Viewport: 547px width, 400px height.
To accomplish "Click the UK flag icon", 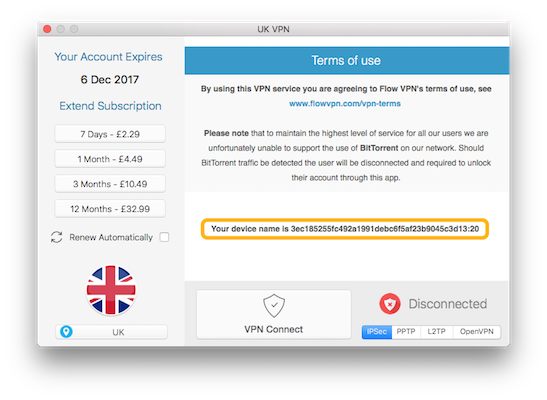I will point(111,290).
